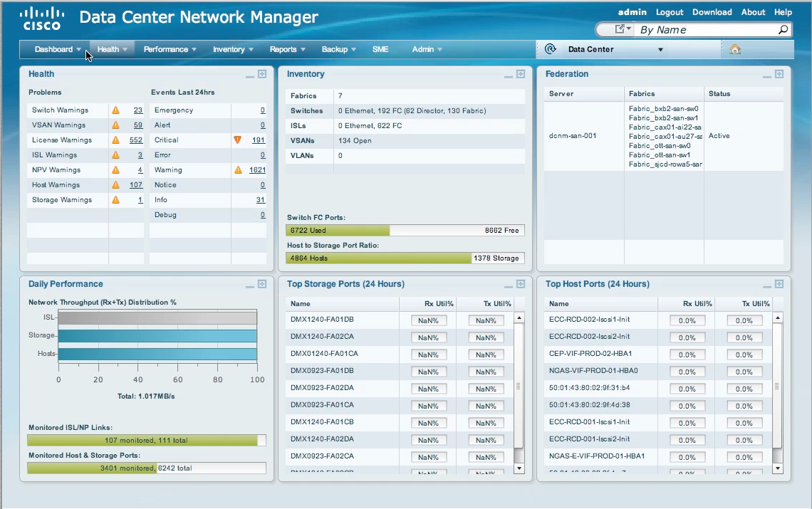Maximize the Top Storage Ports panel

tap(521, 284)
